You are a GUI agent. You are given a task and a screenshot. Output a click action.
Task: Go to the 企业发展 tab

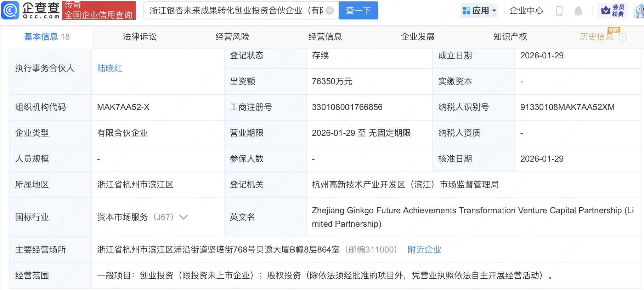pyautogui.click(x=418, y=37)
